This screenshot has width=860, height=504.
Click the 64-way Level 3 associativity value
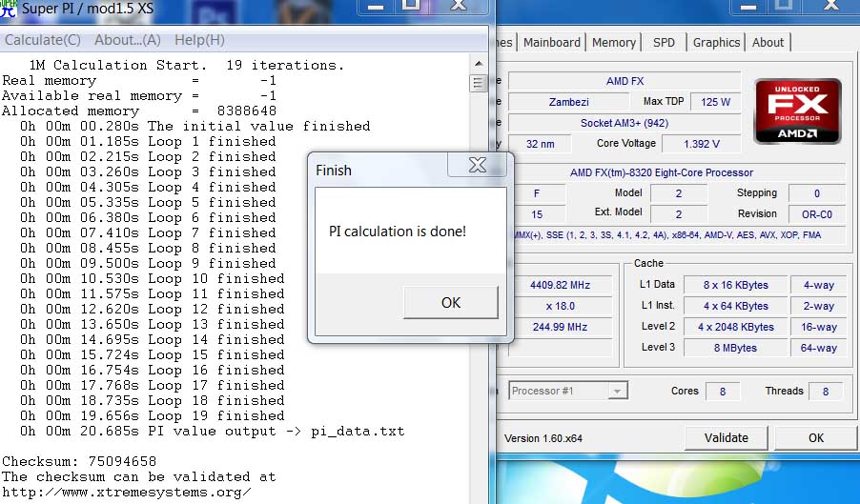pos(818,348)
